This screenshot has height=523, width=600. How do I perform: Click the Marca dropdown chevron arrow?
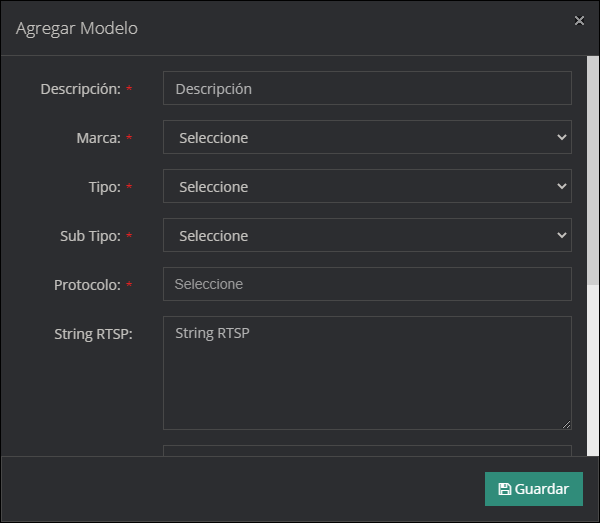(x=560, y=138)
